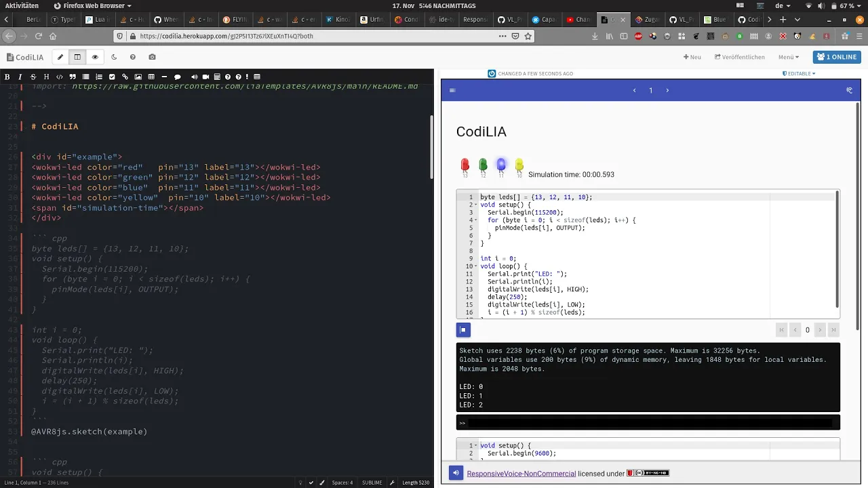868x488 pixels.
Task: Click the yellow LED on pin 10
Action: pyautogui.click(x=519, y=167)
